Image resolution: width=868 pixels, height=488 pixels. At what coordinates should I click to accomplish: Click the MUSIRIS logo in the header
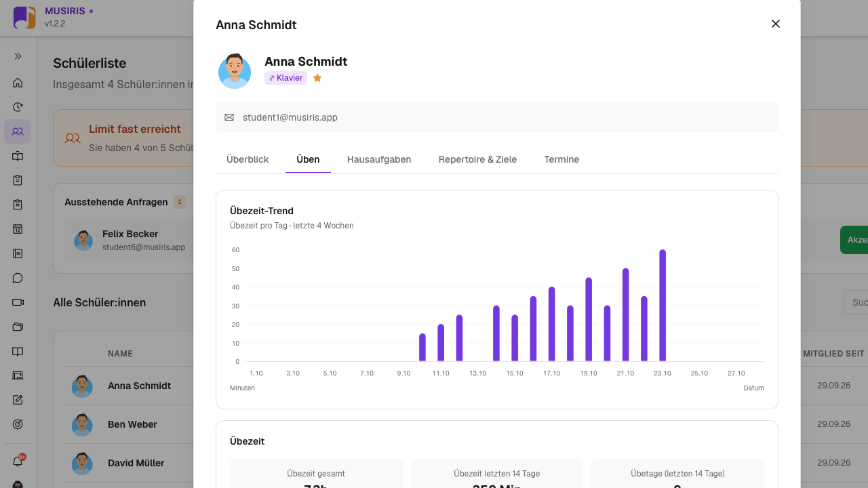click(24, 18)
